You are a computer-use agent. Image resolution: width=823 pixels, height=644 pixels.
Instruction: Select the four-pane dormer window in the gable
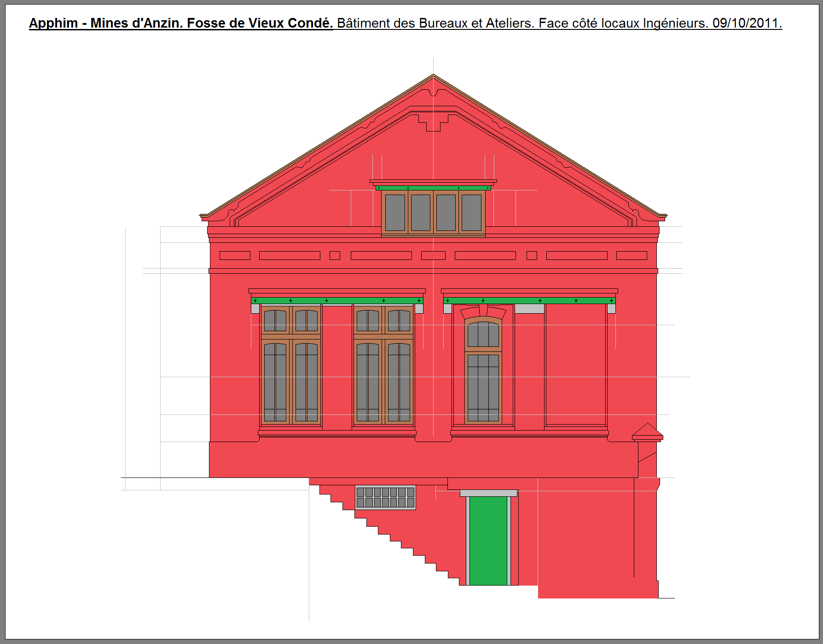click(433, 212)
